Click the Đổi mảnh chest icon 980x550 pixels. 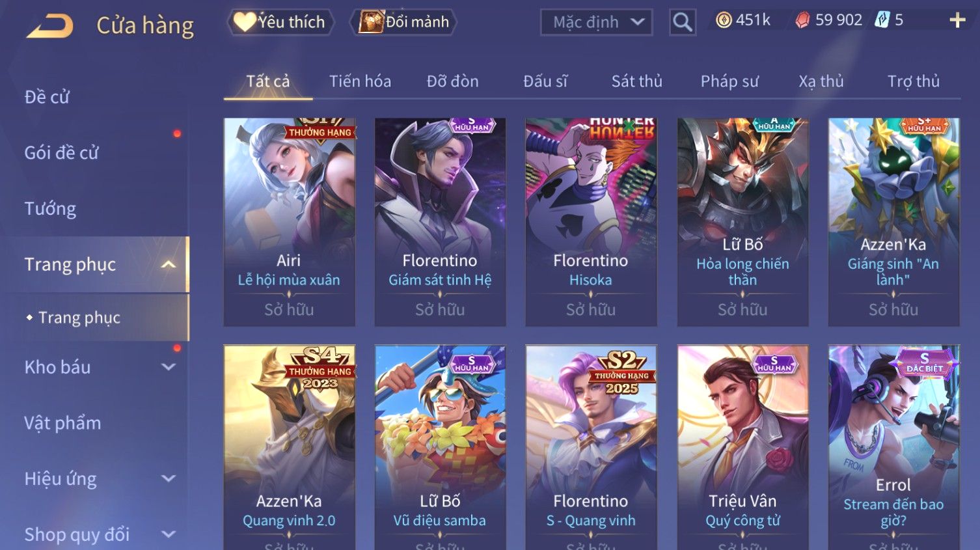pyautogui.click(x=371, y=22)
